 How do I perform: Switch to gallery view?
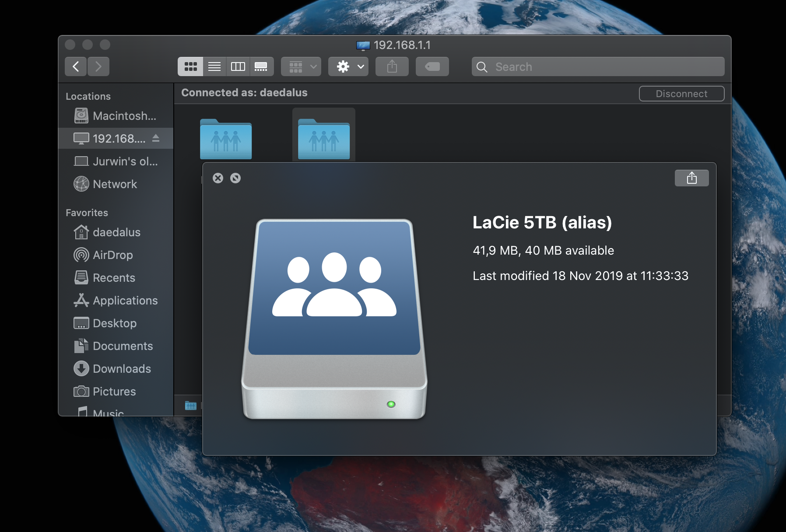coord(261,66)
